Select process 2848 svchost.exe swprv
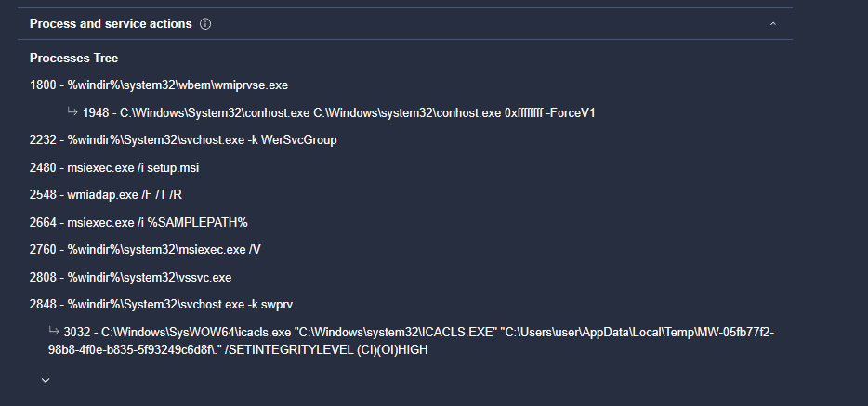Image resolution: width=868 pixels, height=406 pixels. tap(163, 305)
